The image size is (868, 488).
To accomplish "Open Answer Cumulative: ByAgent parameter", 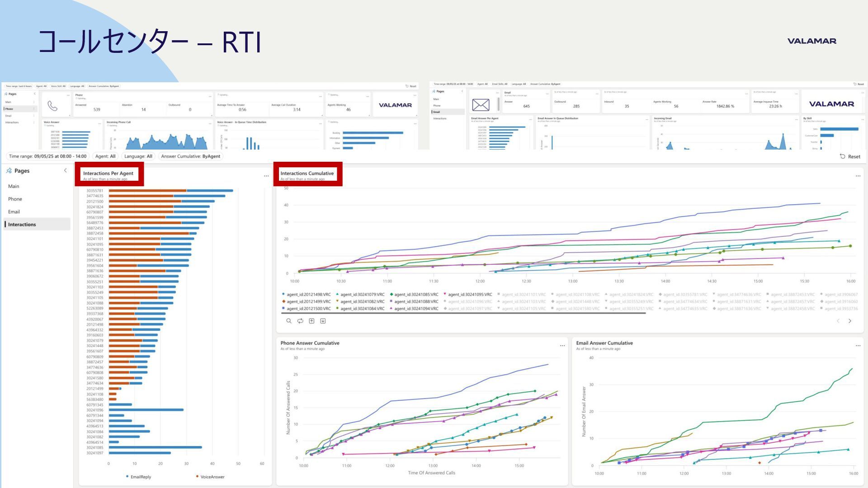I will coord(190,156).
